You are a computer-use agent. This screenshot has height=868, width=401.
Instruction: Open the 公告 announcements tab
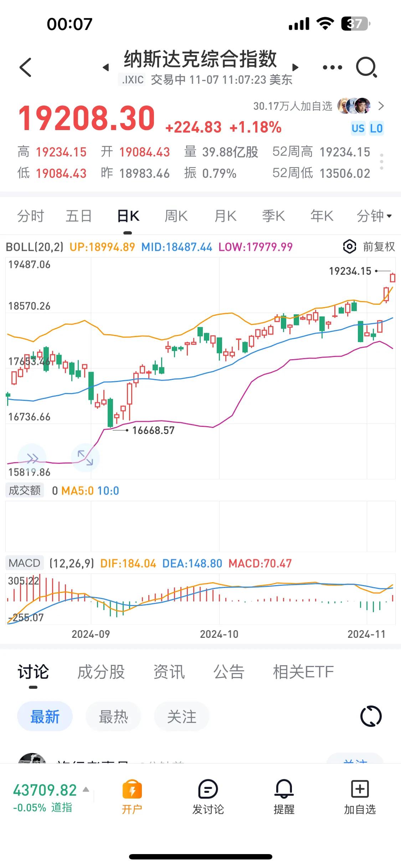[x=229, y=672]
